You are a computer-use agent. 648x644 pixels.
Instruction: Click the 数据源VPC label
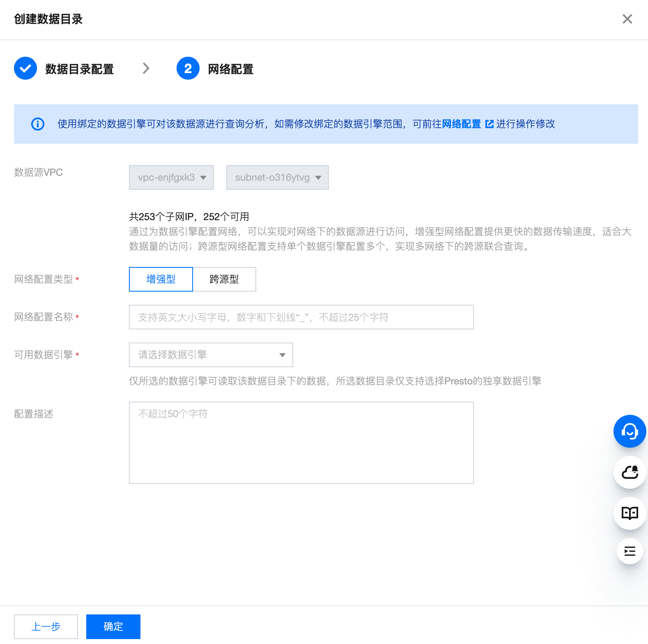(x=39, y=172)
